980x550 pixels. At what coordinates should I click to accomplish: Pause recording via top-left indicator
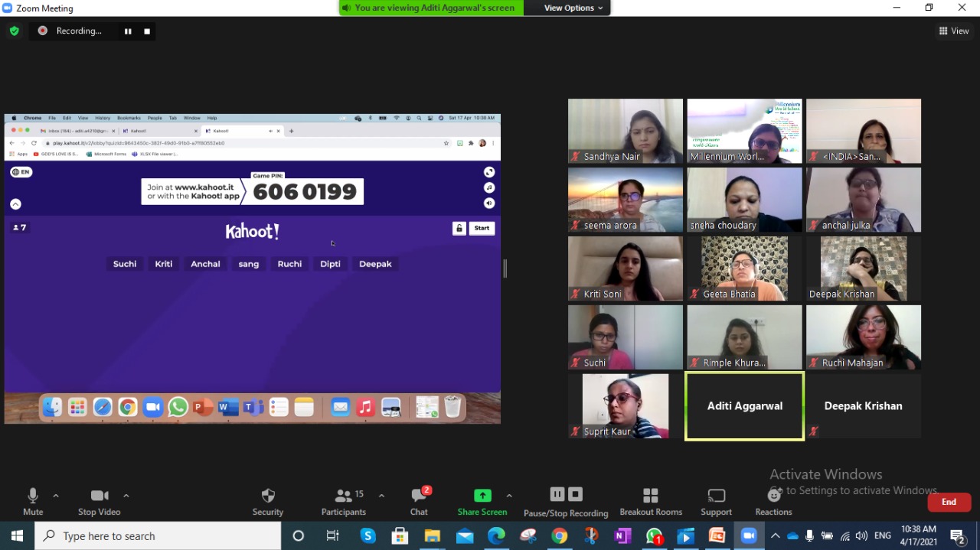tap(128, 31)
